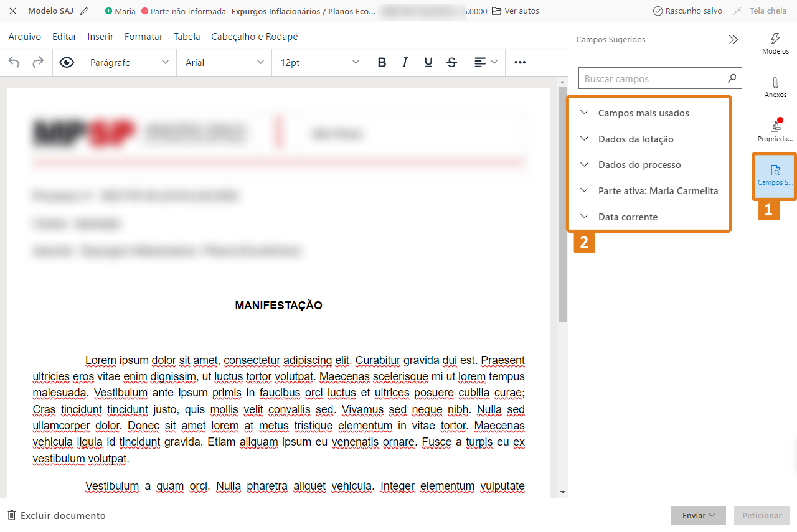This screenshot has width=797, height=532.
Task: Collapse the Campos Sugeridos panel with double chevron
Action: (x=733, y=40)
